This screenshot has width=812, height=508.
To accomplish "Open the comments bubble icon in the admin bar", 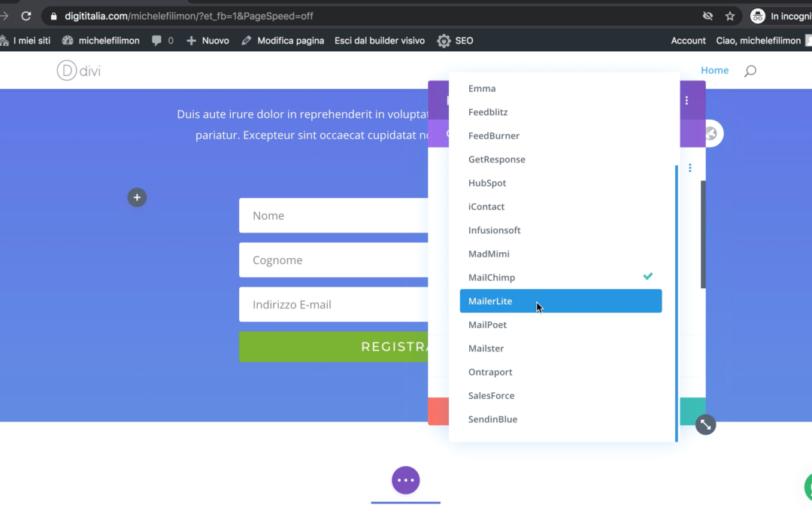I will point(156,41).
